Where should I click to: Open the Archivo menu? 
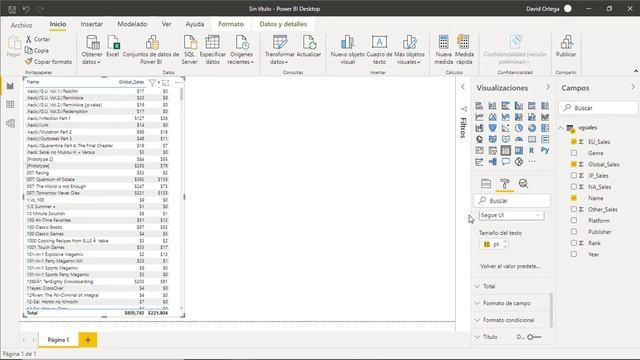[22, 25]
